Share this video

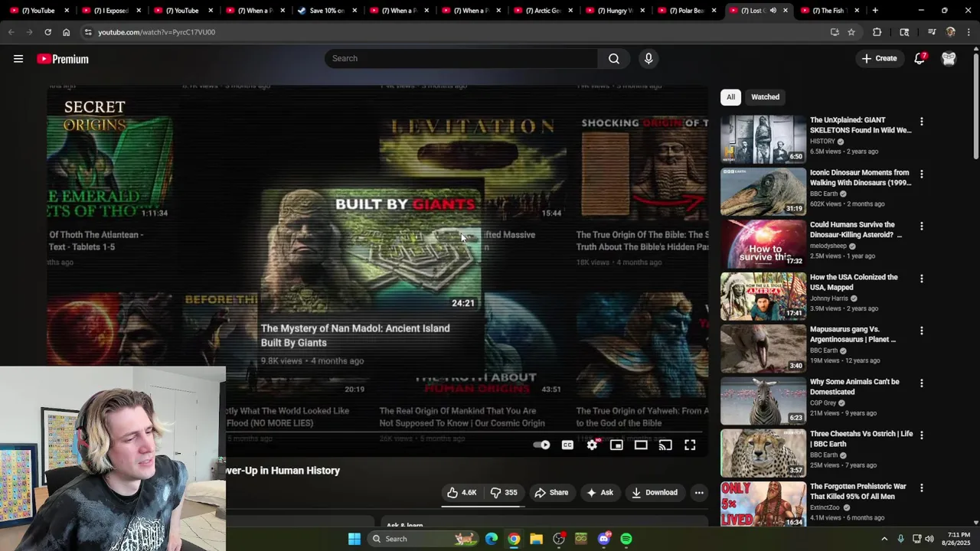coord(551,493)
